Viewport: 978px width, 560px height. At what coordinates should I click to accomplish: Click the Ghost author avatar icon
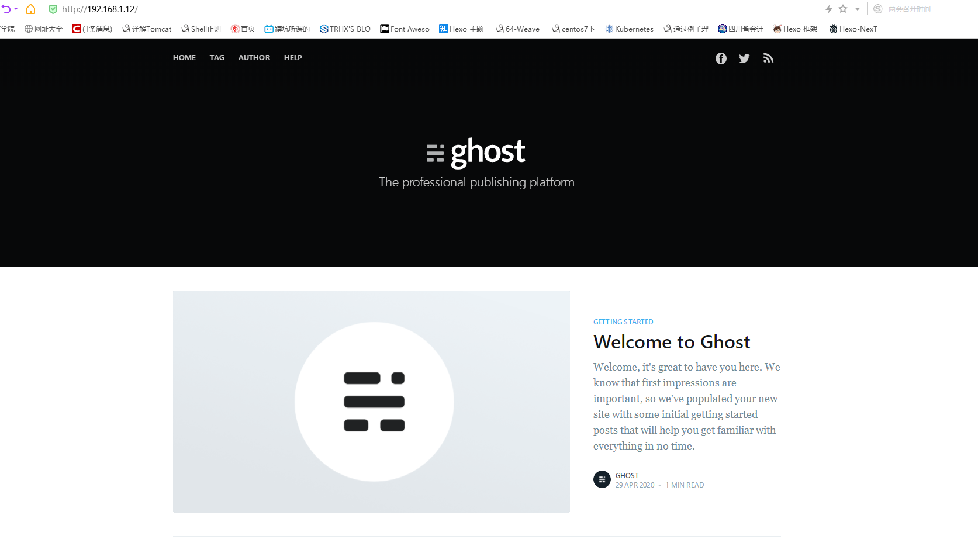(x=602, y=479)
